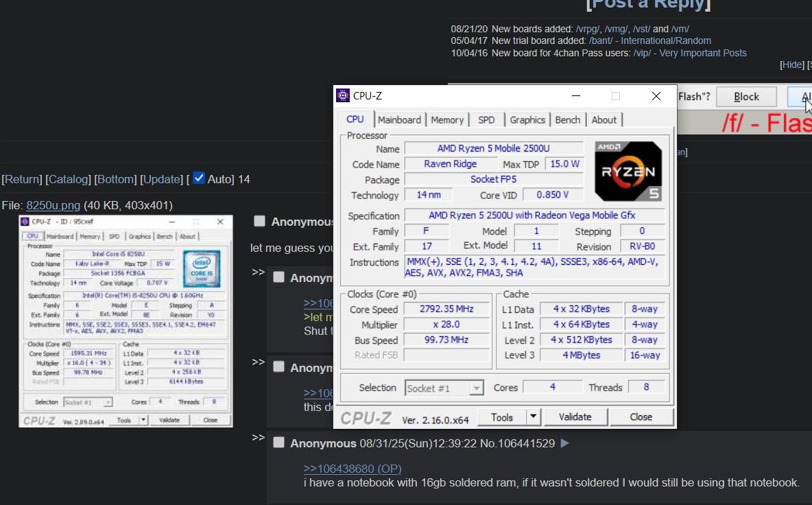Screen dimensions: 812x505
Task: Click the Code Name value Raven Ridge
Action: tap(450, 164)
